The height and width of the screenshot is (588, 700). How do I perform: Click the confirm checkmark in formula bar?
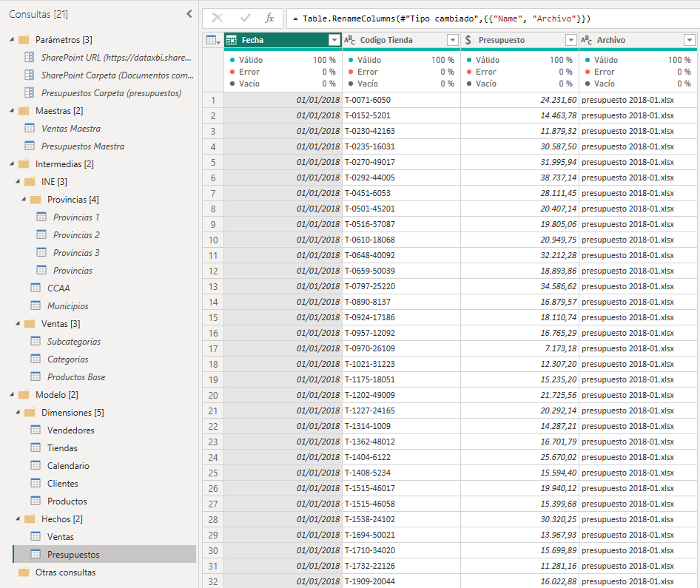coord(245,18)
